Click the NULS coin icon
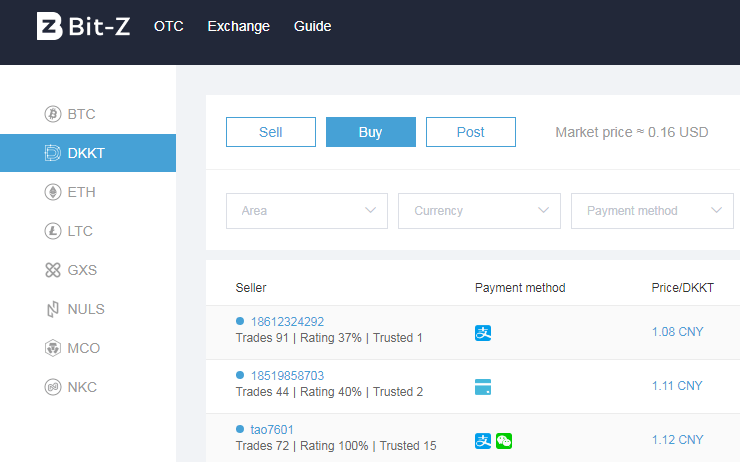This screenshot has width=740, height=462. (53, 309)
